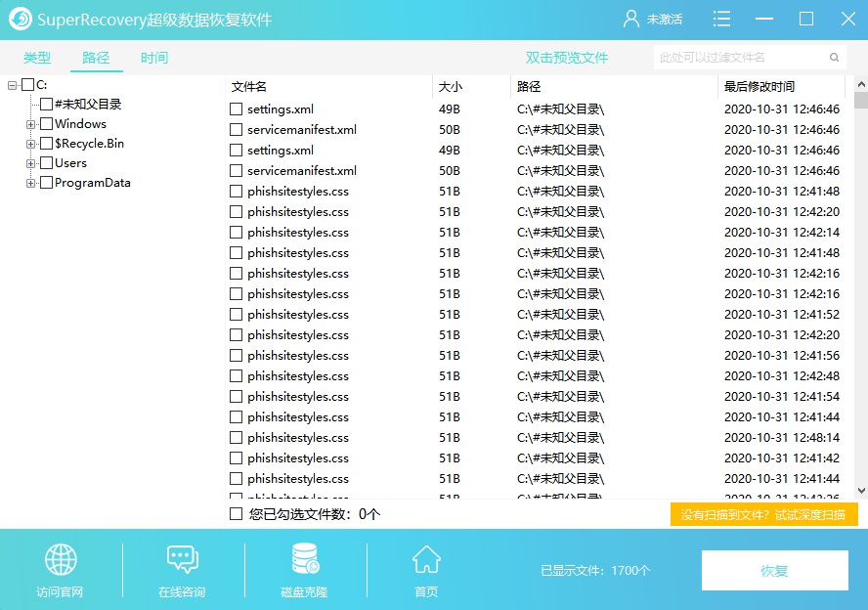Select the phishsitestyles.css file name modified at 12:41:42
Screen dimensions: 868x610
tap(298, 458)
